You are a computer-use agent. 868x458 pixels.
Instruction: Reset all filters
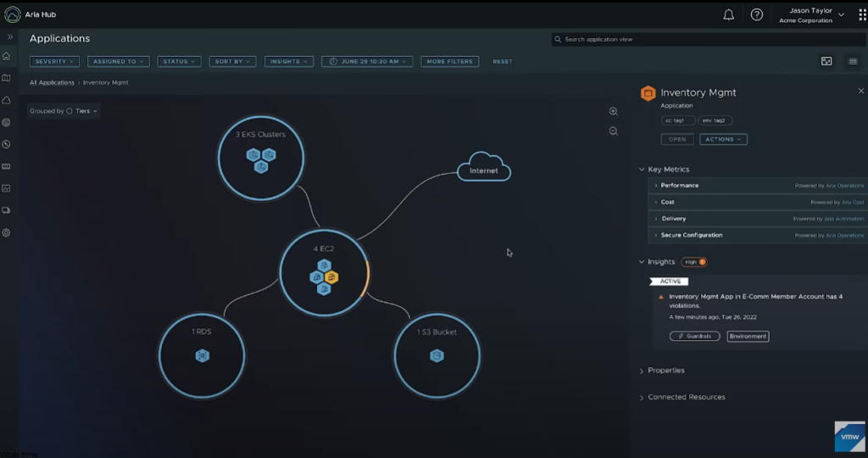point(503,61)
